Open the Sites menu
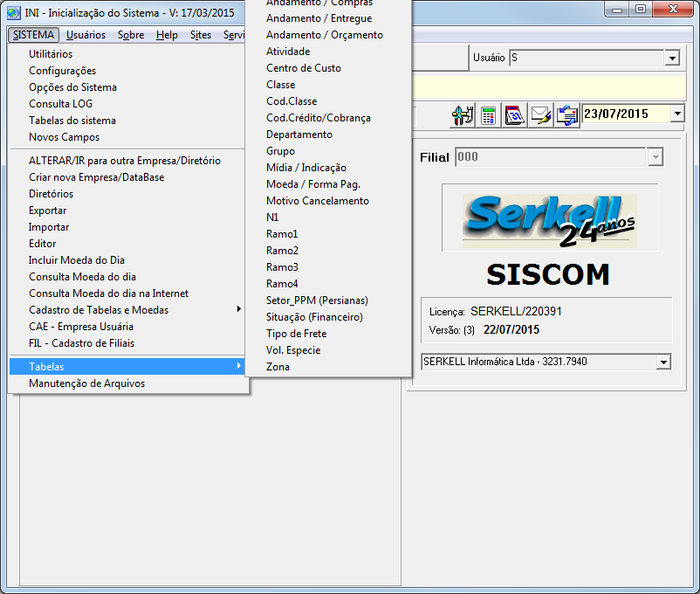 pyautogui.click(x=201, y=35)
